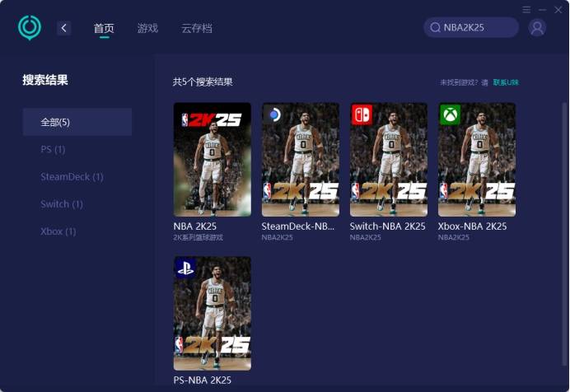Switch to the 首页 tab

click(x=104, y=29)
